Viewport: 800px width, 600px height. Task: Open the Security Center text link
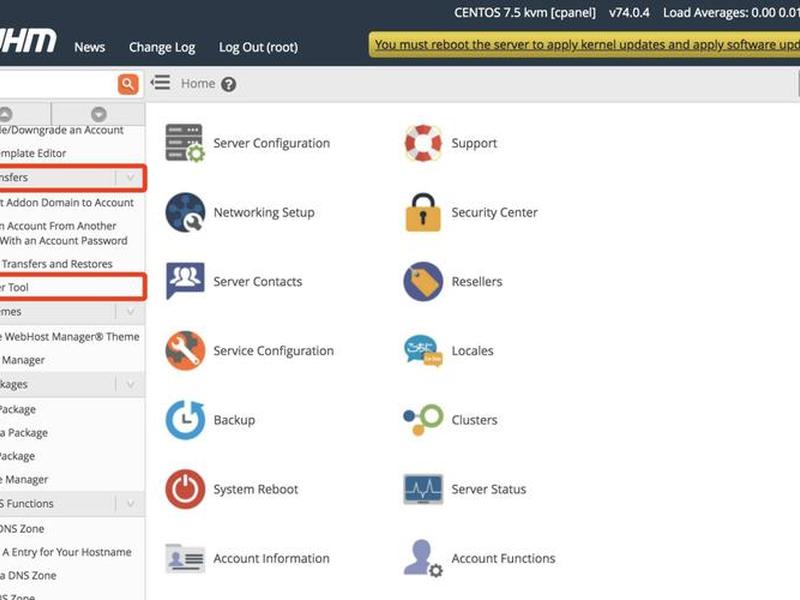pyautogui.click(x=494, y=212)
